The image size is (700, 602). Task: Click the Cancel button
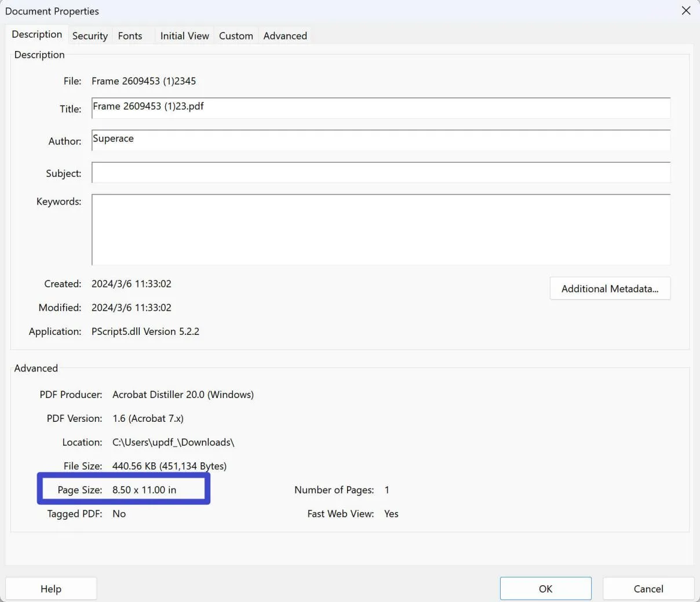click(647, 588)
